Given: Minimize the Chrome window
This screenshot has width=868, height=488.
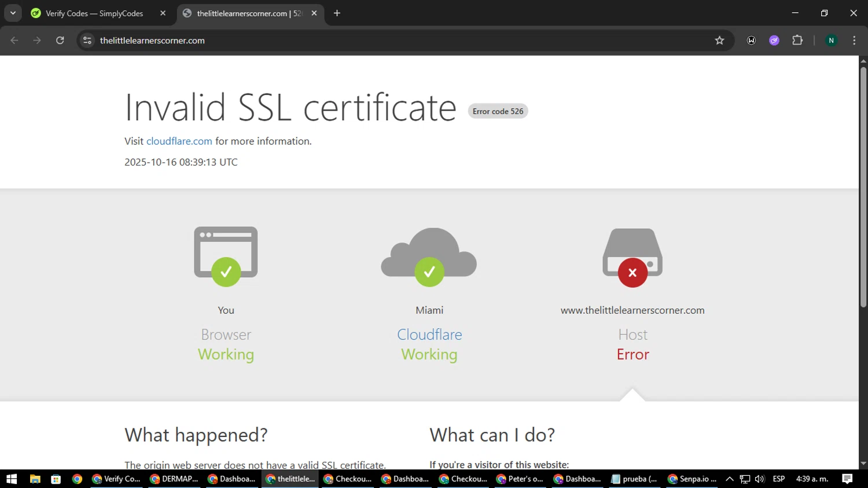Looking at the screenshot, I should coord(795,13).
